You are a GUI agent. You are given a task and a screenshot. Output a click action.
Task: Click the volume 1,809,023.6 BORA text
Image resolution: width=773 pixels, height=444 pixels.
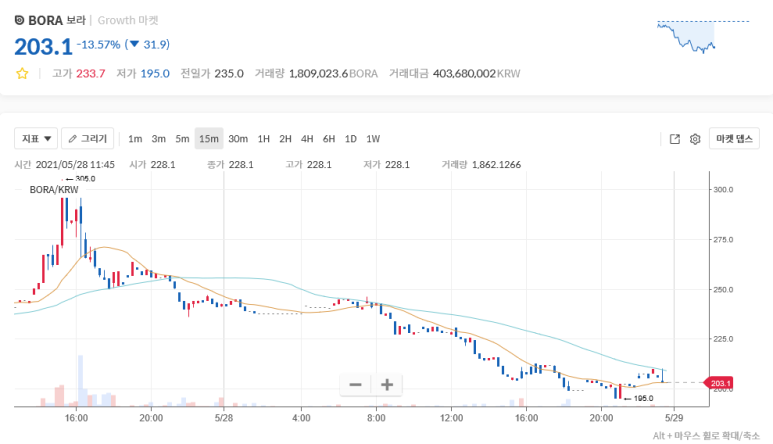(333, 74)
